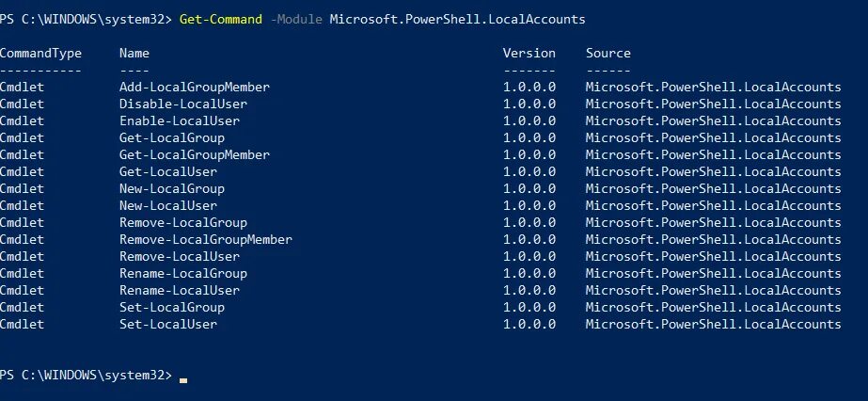Click the -Module parameter in the command
The width and height of the screenshot is (868, 401).
[296, 19]
